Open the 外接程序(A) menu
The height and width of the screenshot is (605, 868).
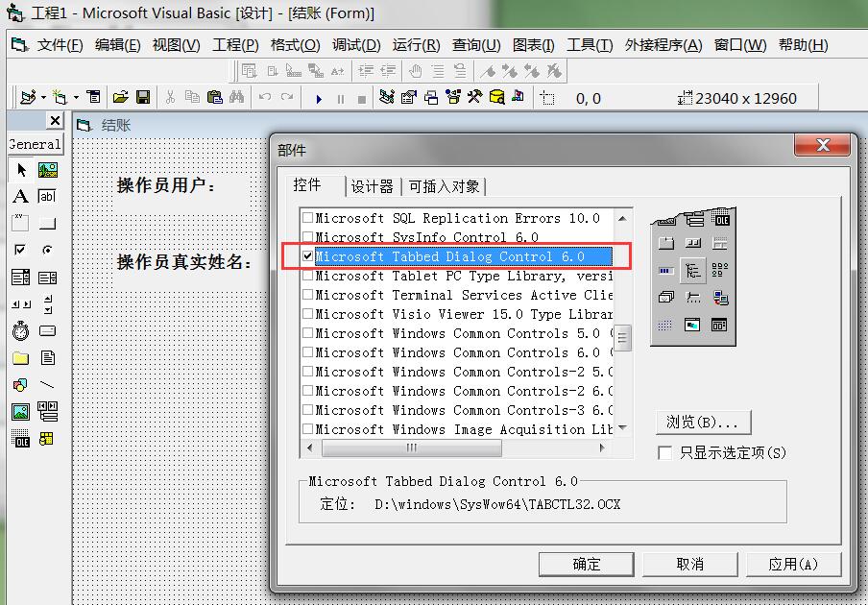coord(663,45)
